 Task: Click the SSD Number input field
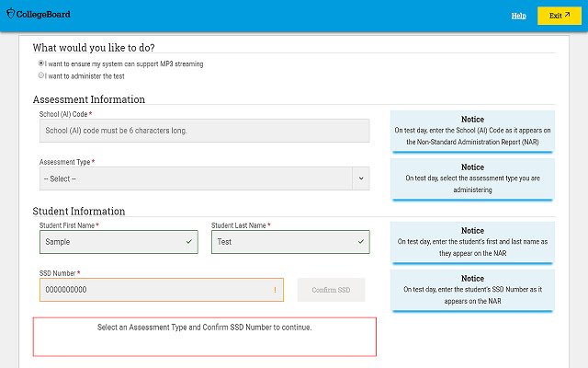click(162, 290)
